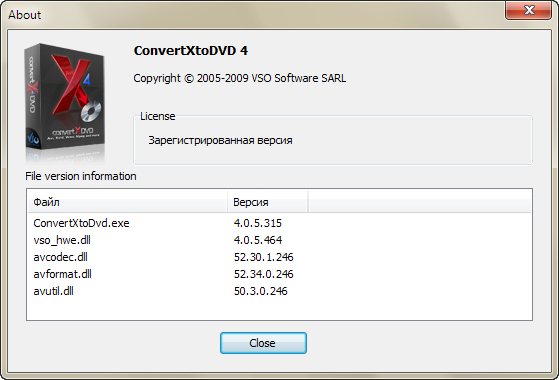The width and height of the screenshot is (559, 380).
Task: Click version number 52.30.1.246
Action: (x=263, y=257)
